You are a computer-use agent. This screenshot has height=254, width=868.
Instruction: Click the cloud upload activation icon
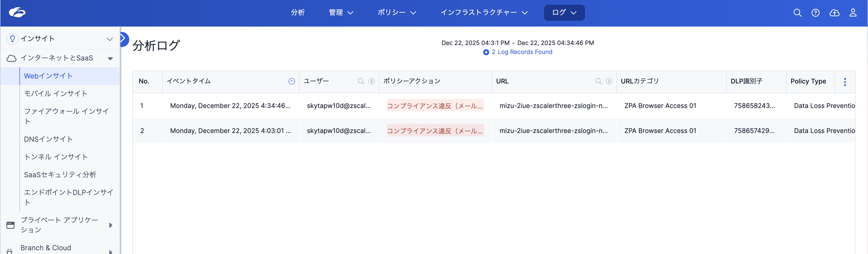click(834, 13)
